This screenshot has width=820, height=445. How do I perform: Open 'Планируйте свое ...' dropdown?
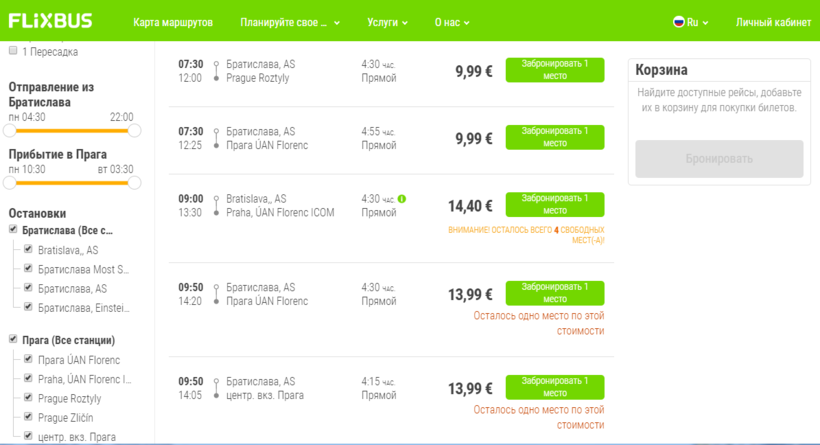pos(289,22)
